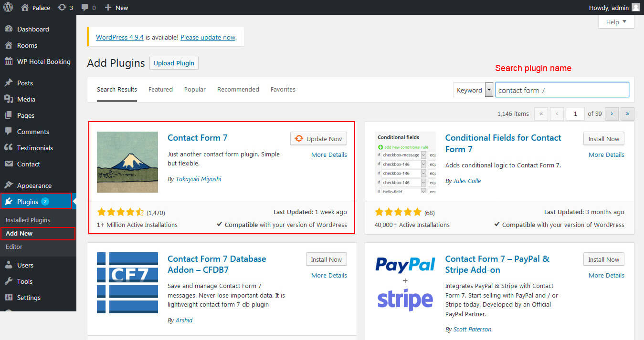Open the Contact Form 7 title link
This screenshot has width=644, height=340.
(x=198, y=138)
